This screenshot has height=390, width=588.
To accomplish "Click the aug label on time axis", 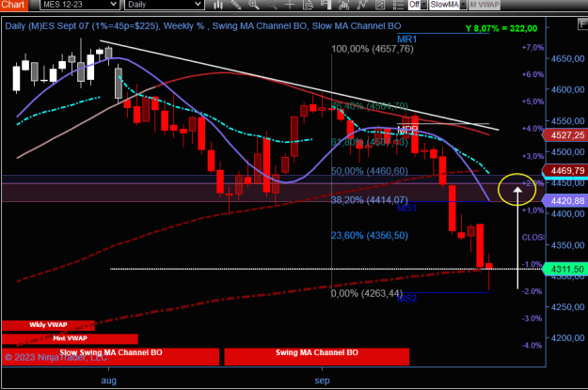I will coord(109,381).
